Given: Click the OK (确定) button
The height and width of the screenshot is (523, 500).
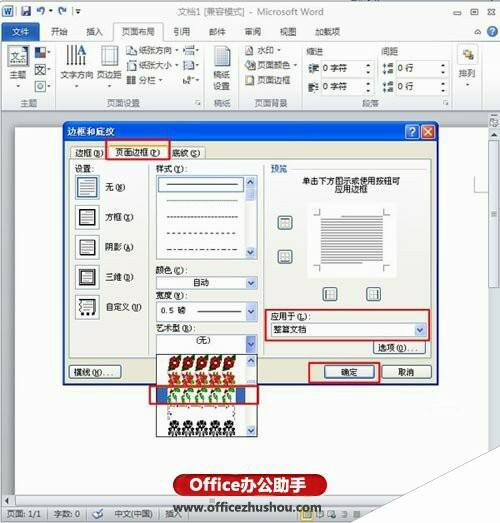Looking at the screenshot, I should pyautogui.click(x=349, y=372).
